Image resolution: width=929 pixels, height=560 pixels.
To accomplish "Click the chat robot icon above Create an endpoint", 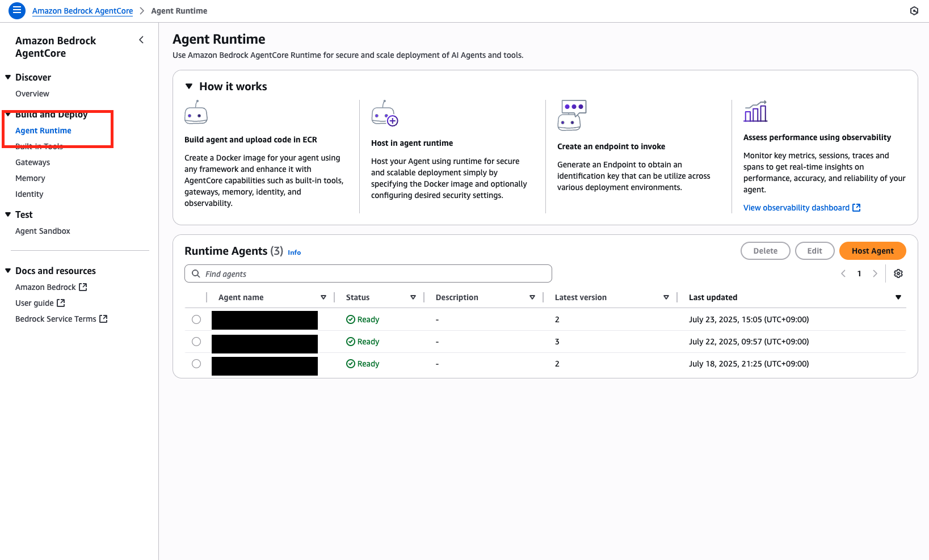I will 571,115.
